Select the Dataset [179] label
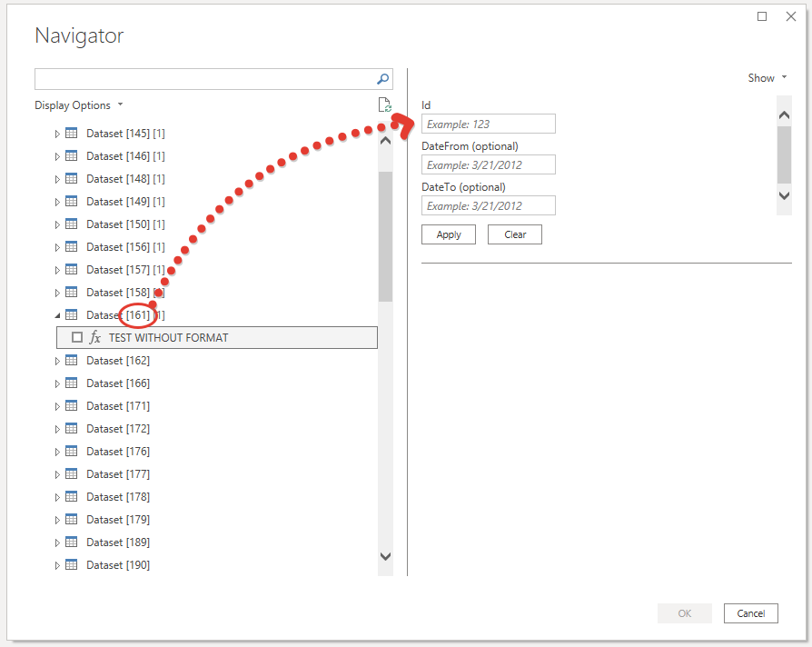This screenshot has width=812, height=647. [118, 520]
